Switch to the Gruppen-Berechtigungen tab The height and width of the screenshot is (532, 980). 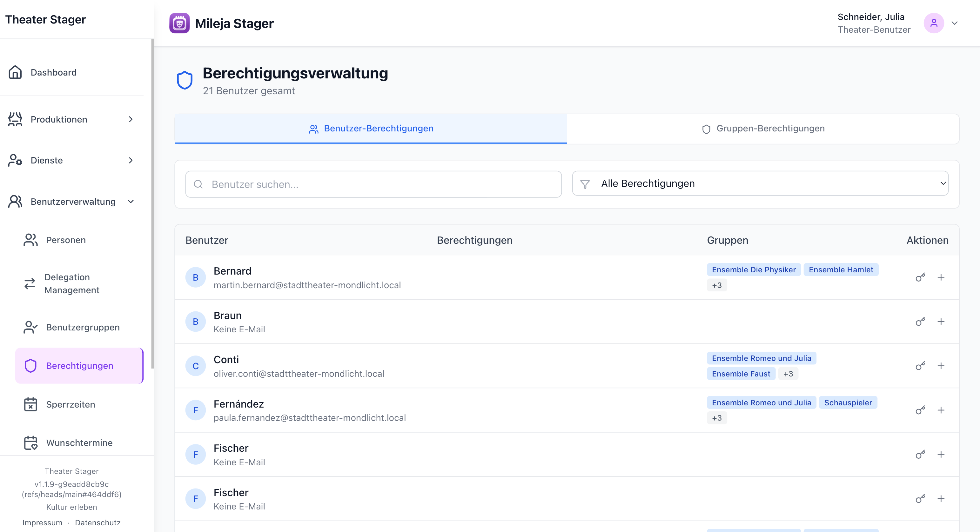[763, 129]
